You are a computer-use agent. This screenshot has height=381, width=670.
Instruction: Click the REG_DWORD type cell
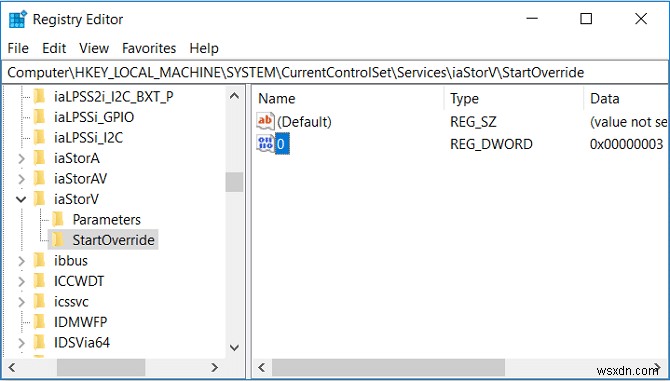click(x=491, y=144)
